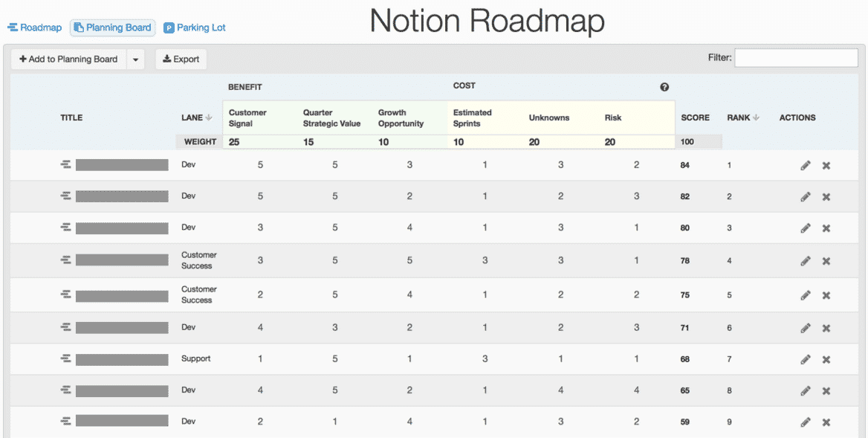Delete the row with score 75
The width and height of the screenshot is (868, 438).
[x=826, y=296]
